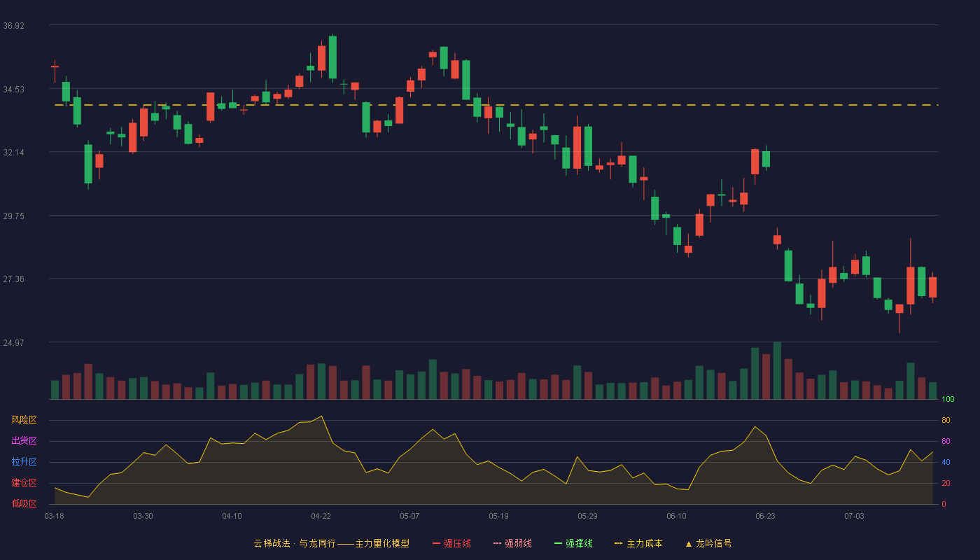
Task: Click the 建仓区 zone label
Action: tap(24, 483)
